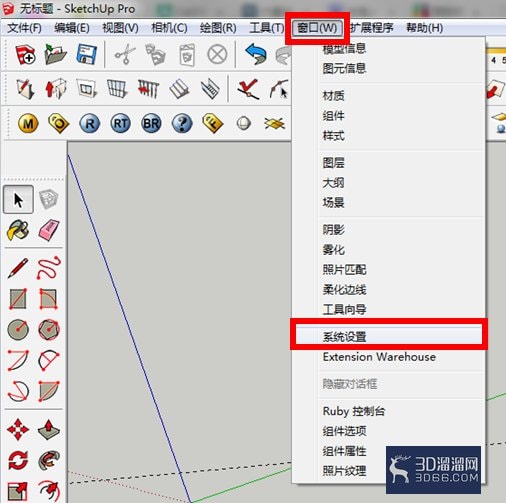This screenshot has height=503, width=506.
Task: Open the 工具(T) menu
Action: coord(267,28)
